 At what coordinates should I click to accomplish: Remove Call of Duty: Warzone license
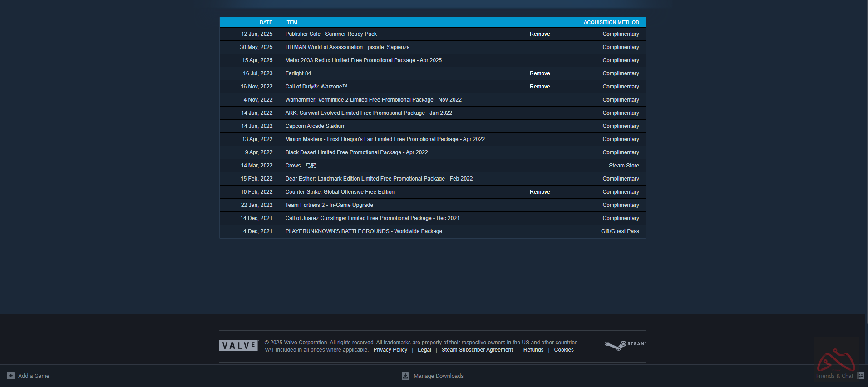pyautogui.click(x=540, y=87)
